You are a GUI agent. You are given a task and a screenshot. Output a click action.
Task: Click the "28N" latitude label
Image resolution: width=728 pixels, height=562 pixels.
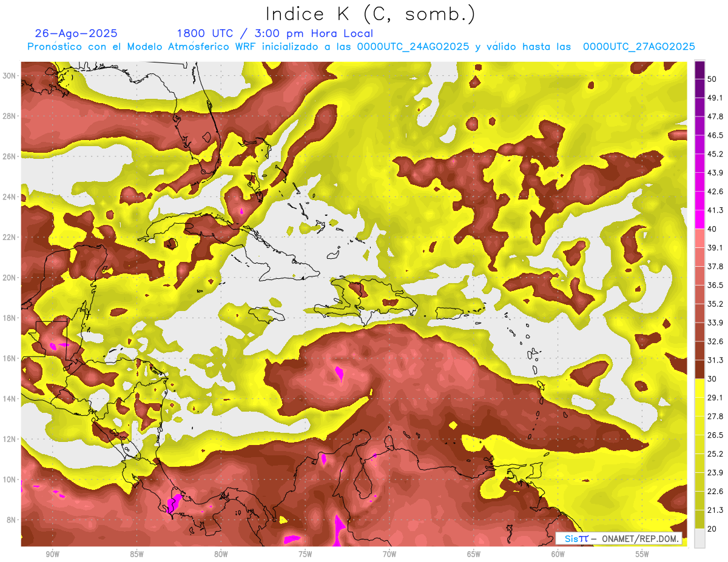pyautogui.click(x=9, y=116)
